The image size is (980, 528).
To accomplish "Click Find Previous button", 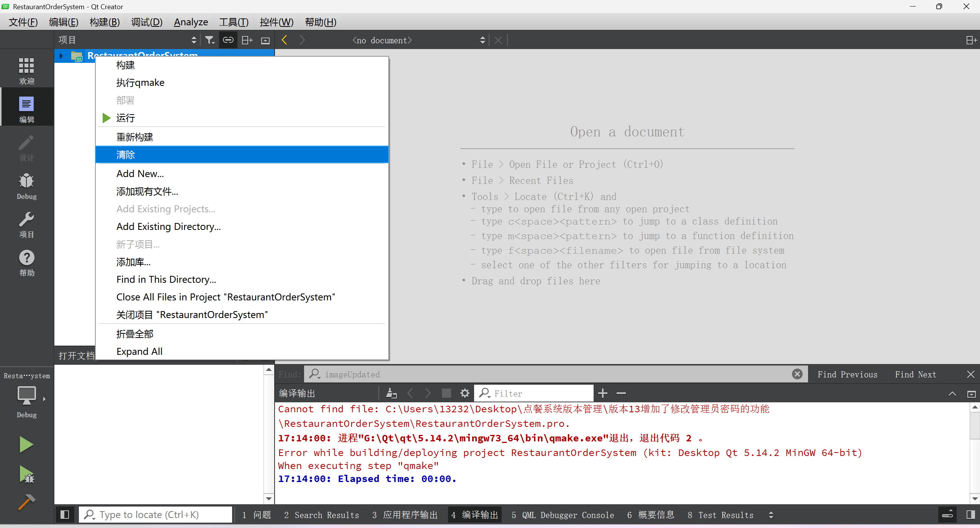I will (x=847, y=374).
